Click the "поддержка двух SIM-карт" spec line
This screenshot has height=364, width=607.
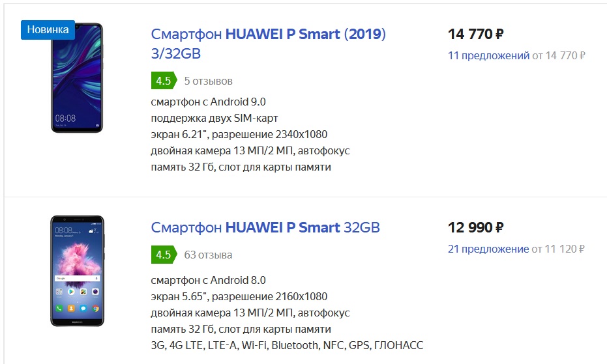pyautogui.click(x=215, y=118)
